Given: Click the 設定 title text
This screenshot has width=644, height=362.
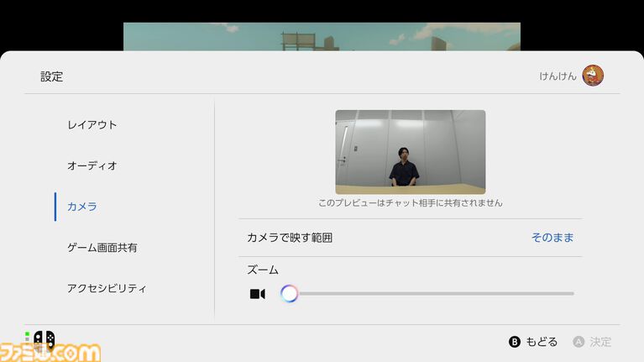Looking at the screenshot, I should [52, 76].
